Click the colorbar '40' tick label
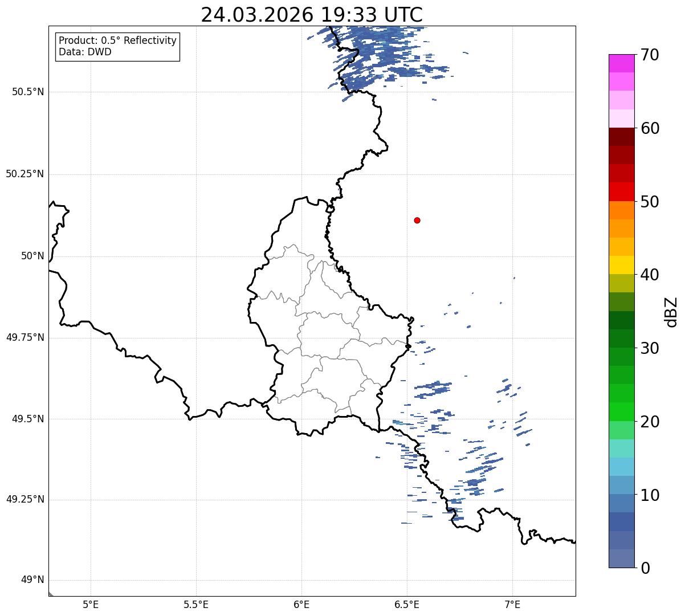The image size is (685, 616). click(650, 275)
